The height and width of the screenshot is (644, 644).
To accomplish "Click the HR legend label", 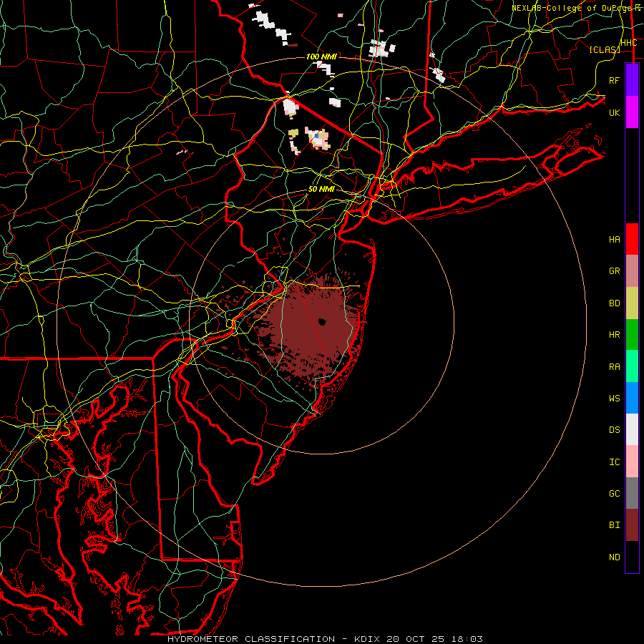I will 615,335.
